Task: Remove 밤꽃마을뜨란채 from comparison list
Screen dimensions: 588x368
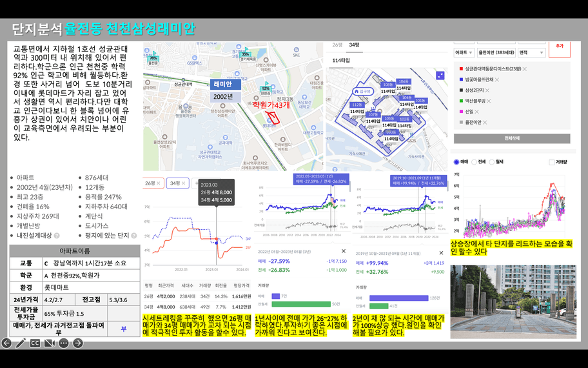Action: coord(497,79)
